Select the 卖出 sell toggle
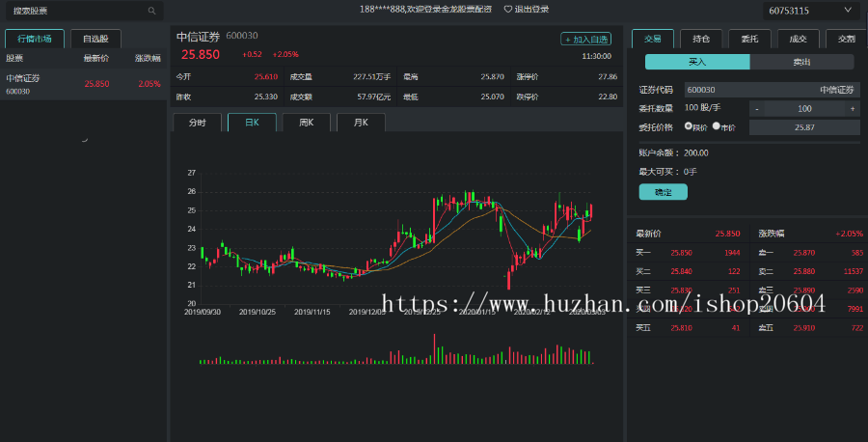The width and height of the screenshot is (868, 442). [x=801, y=62]
